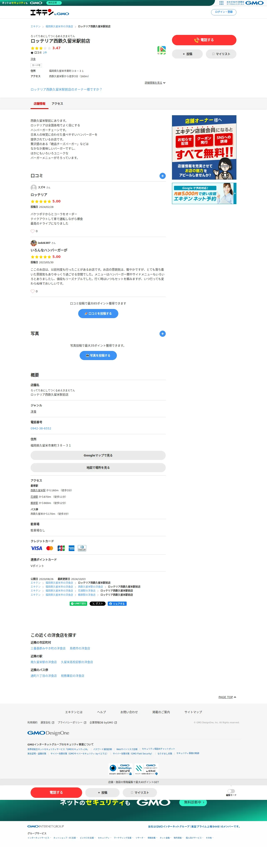Click the ログイン・登録 button
This screenshot has height=868, width=267.
tap(224, 12)
